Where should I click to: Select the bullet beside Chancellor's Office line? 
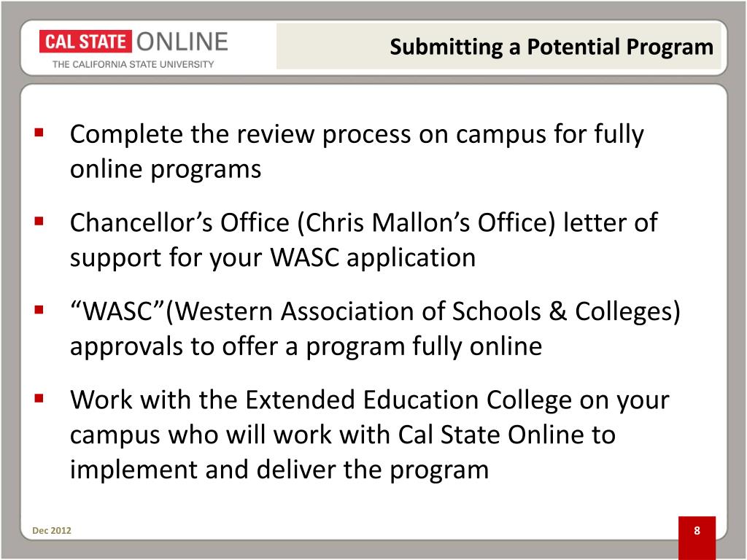39,221
